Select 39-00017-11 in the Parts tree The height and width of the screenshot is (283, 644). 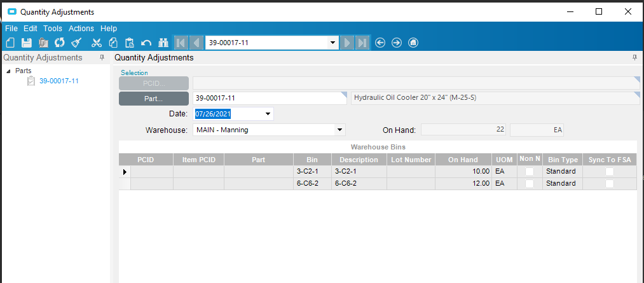tap(58, 81)
